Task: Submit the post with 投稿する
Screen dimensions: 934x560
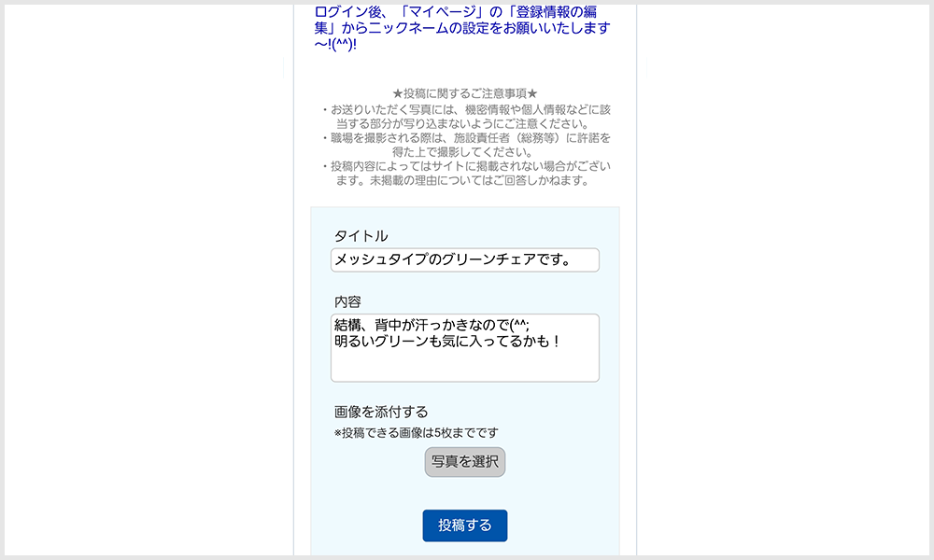Action: (x=464, y=525)
